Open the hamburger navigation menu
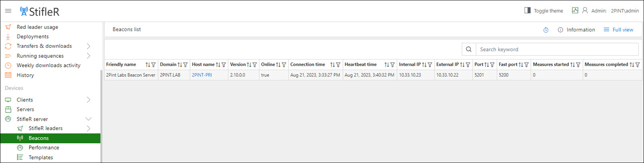Viewport: 644px width, 163px height. (8, 11)
